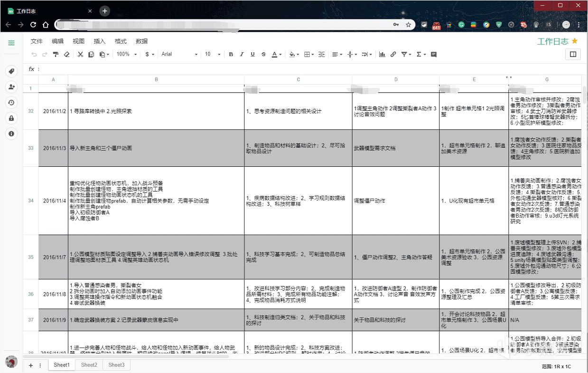Open the comment icon in toolbar
Screen dimensions: 588x373
click(433, 54)
